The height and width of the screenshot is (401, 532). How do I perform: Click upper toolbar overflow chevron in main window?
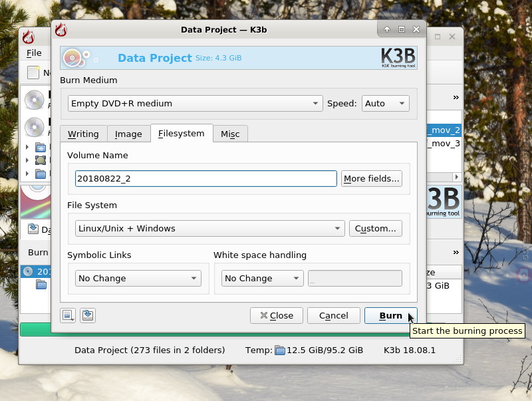[x=456, y=98]
